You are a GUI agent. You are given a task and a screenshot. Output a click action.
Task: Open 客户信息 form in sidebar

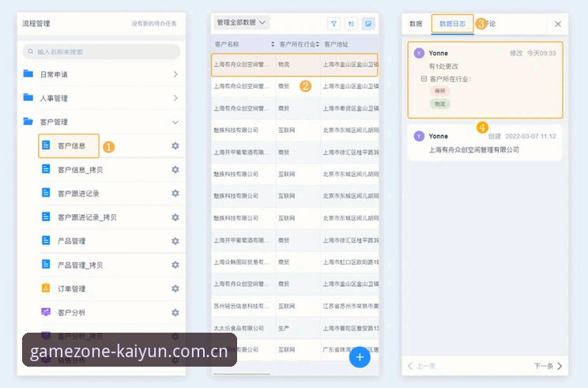pos(71,146)
